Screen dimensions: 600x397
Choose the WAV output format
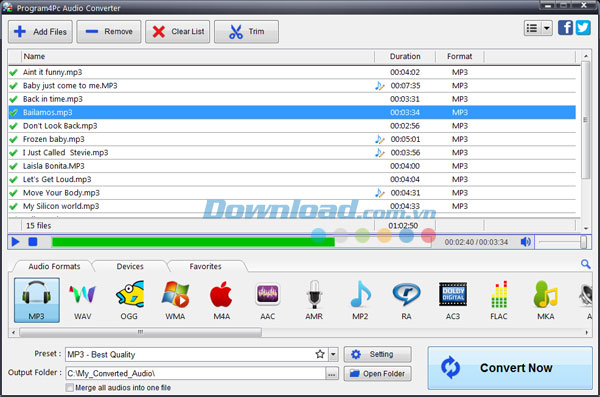[83, 300]
